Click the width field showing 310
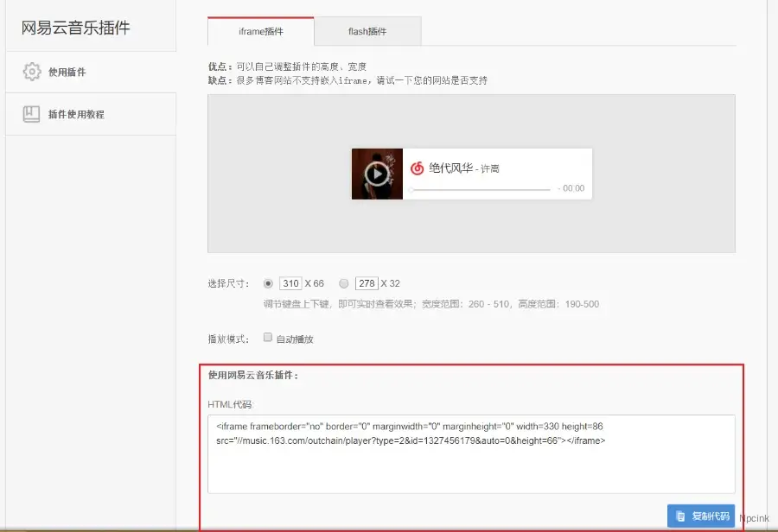This screenshot has height=532, width=778. pyautogui.click(x=290, y=283)
